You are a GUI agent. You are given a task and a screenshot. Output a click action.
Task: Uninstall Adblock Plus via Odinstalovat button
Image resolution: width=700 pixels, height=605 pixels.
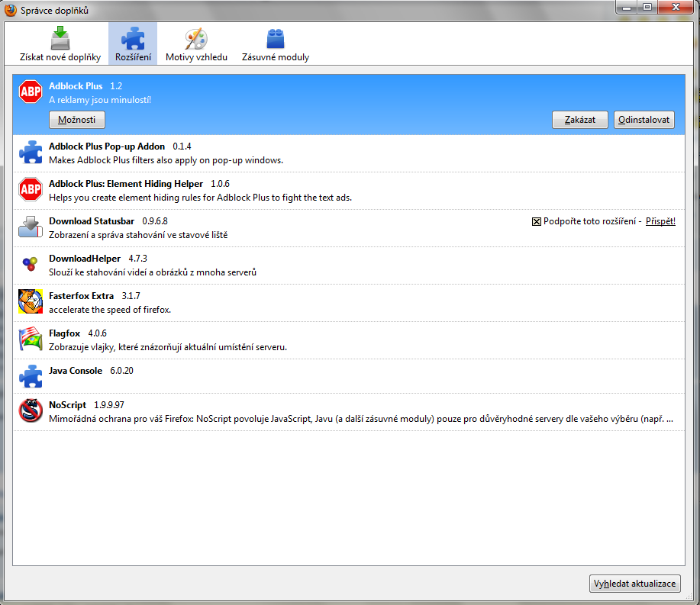(644, 120)
